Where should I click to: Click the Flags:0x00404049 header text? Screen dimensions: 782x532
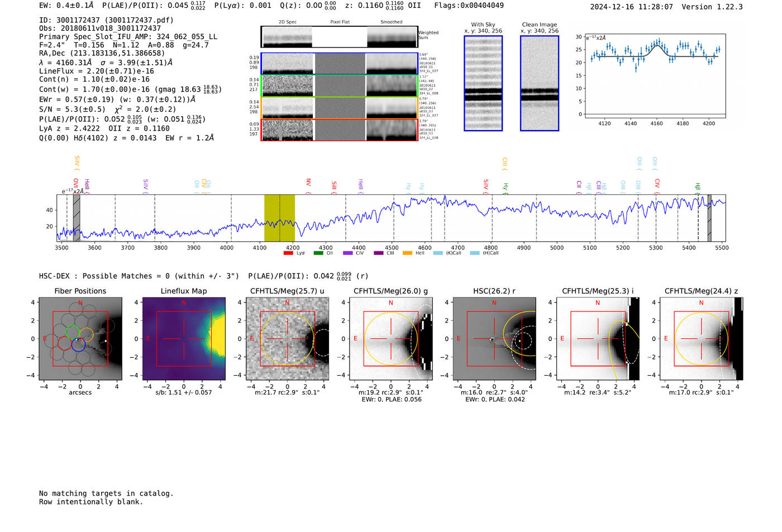(x=469, y=6)
